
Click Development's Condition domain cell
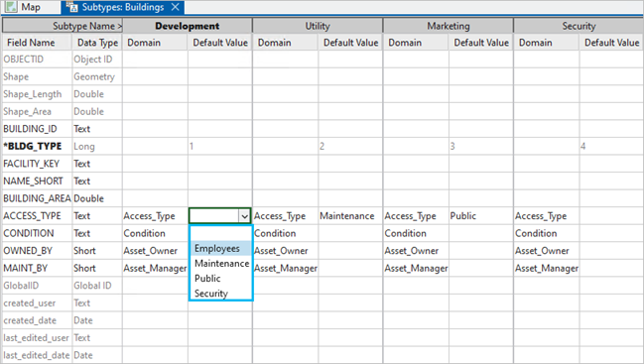(155, 233)
